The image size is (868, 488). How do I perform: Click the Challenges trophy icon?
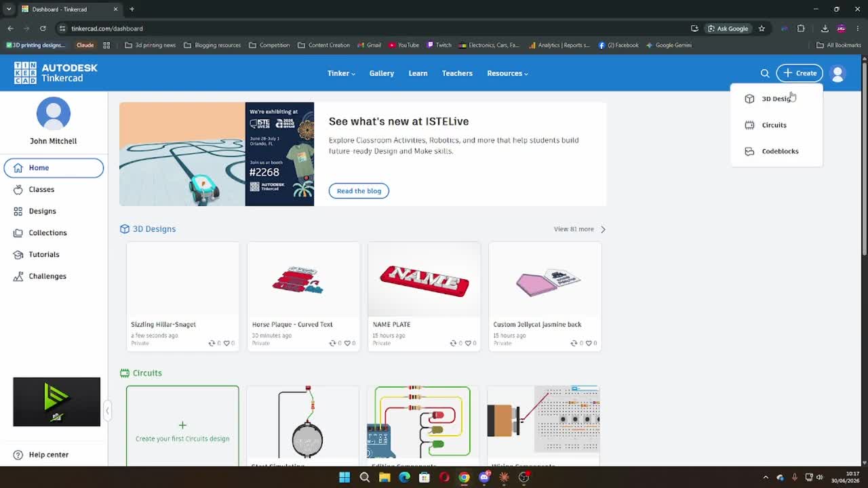point(18,277)
